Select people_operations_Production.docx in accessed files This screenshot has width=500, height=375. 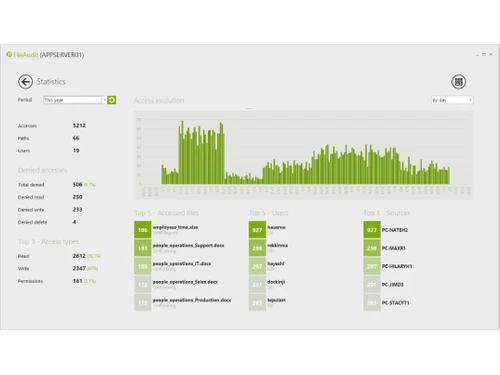[x=192, y=300]
